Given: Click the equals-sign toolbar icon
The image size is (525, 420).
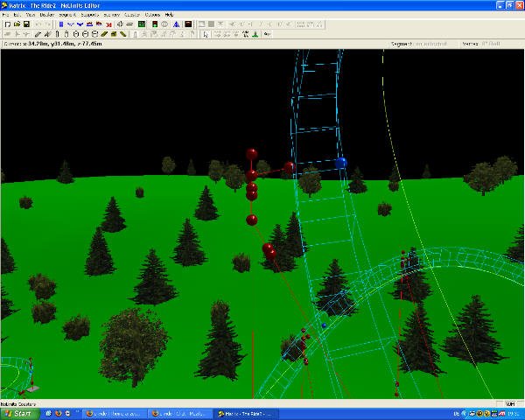Looking at the screenshot, I should (129, 24).
